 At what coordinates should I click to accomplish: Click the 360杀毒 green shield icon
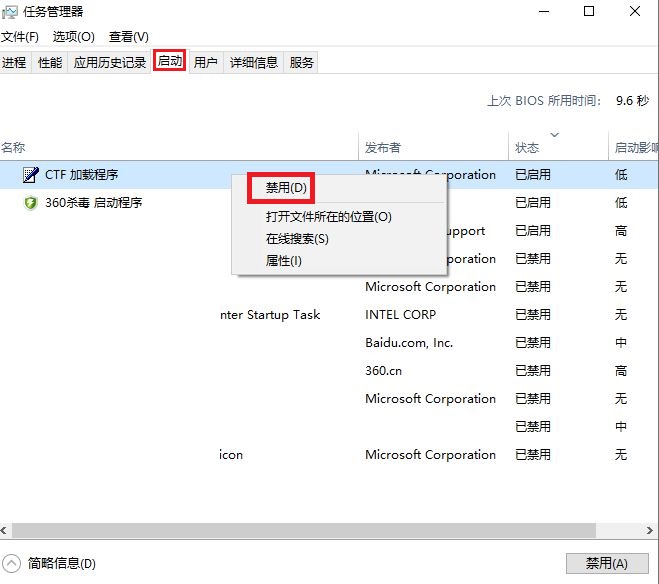[x=30, y=203]
